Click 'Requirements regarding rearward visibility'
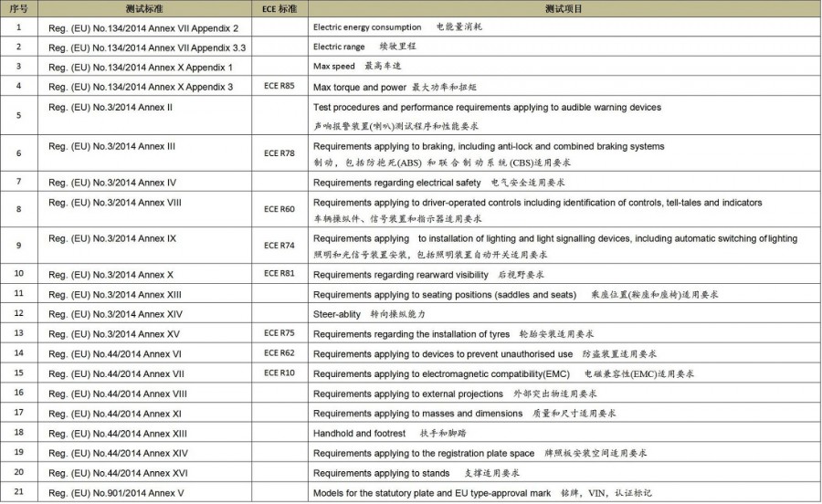This screenshot has width=822, height=504. (x=401, y=275)
